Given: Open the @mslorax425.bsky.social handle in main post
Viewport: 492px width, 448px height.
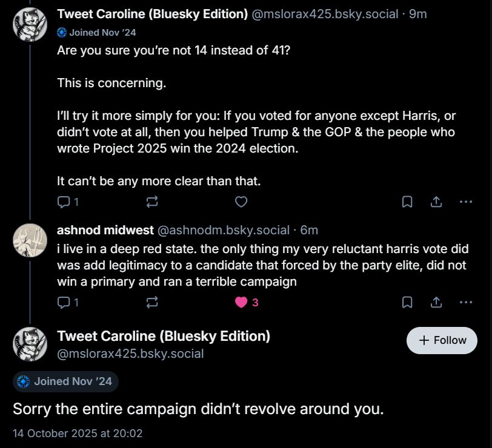Looking at the screenshot, I should coord(130,354).
